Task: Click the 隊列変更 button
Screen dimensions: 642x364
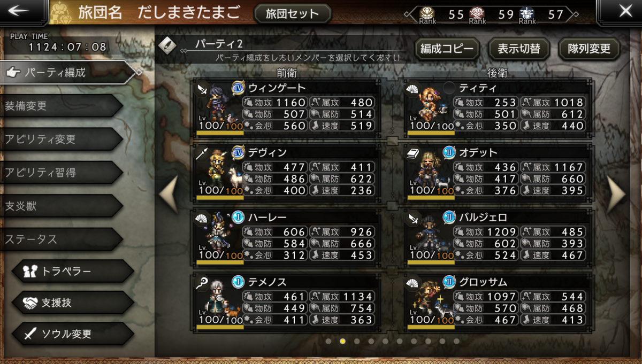Action: point(588,49)
